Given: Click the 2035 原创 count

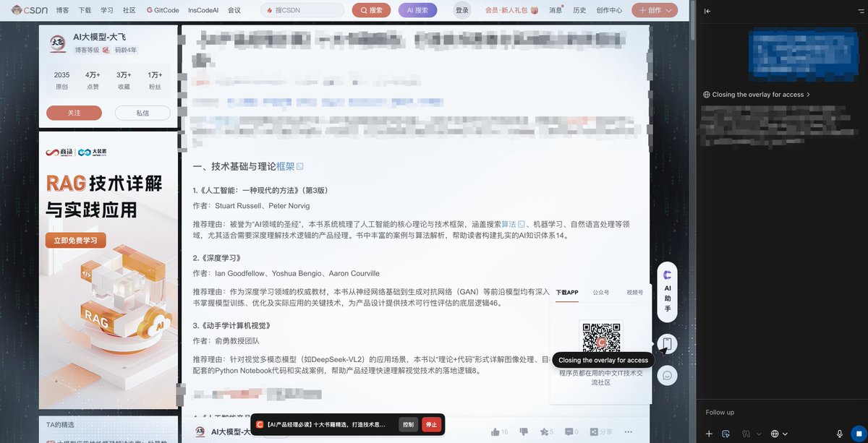Looking at the screenshot, I should coord(61,80).
